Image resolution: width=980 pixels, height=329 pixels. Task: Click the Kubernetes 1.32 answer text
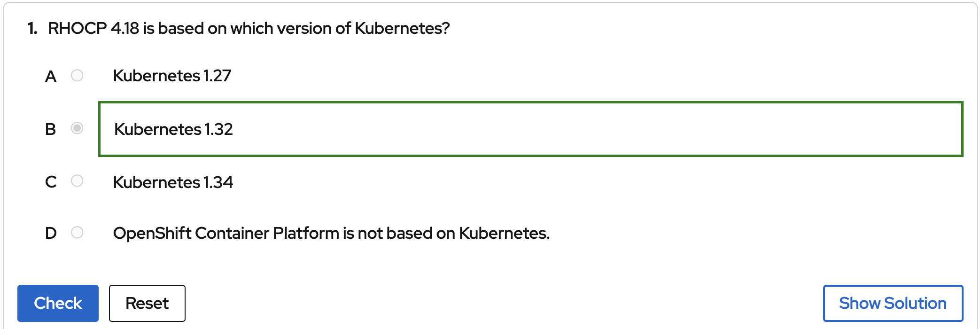pos(173,129)
